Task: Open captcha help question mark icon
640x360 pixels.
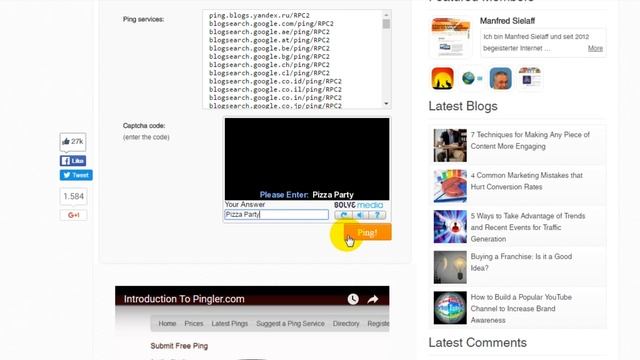Action: [x=377, y=215]
